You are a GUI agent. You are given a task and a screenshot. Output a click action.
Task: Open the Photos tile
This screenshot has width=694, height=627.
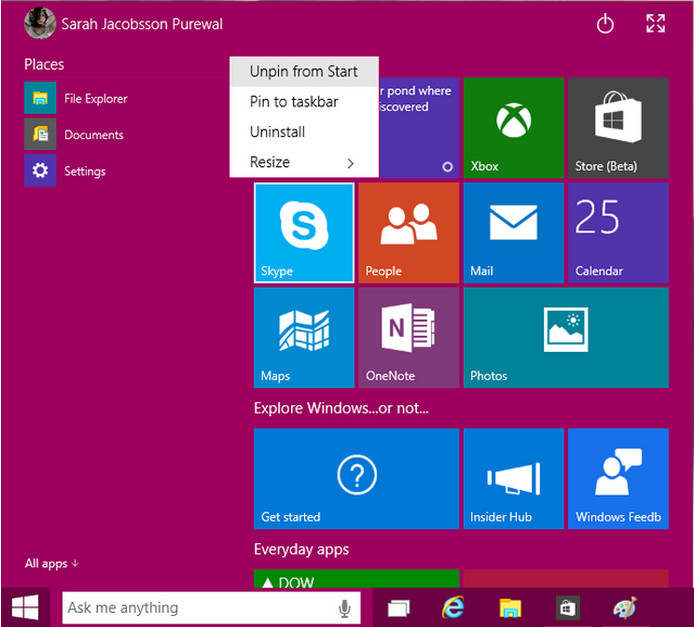(x=566, y=338)
